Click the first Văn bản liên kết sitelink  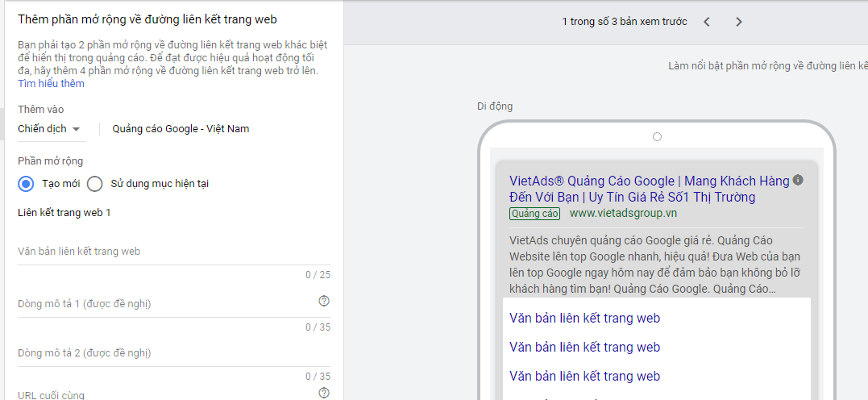584,318
